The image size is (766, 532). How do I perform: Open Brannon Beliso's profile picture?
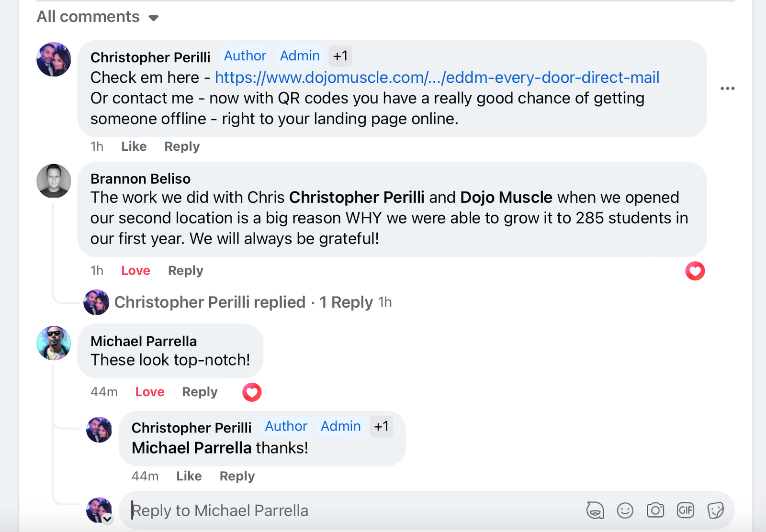point(54,181)
